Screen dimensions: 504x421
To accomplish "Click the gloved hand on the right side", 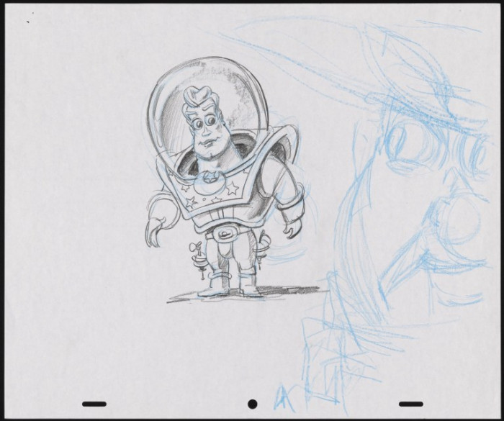I will tap(291, 229).
